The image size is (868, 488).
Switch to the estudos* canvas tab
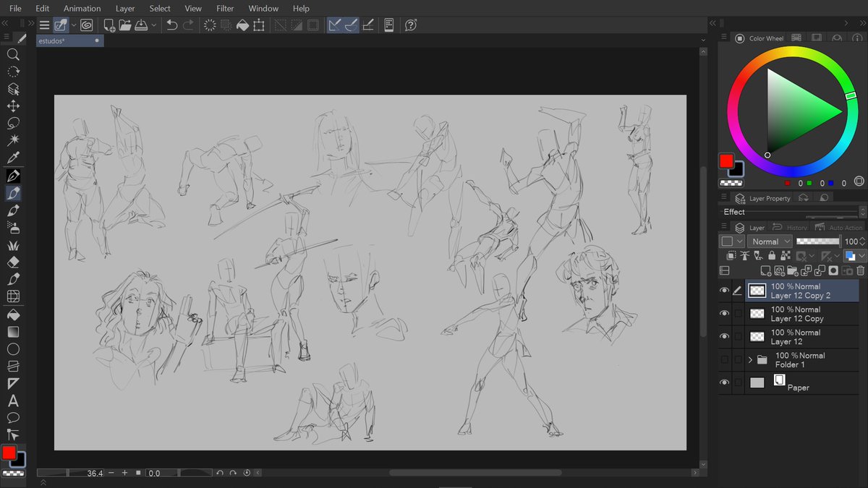point(70,40)
